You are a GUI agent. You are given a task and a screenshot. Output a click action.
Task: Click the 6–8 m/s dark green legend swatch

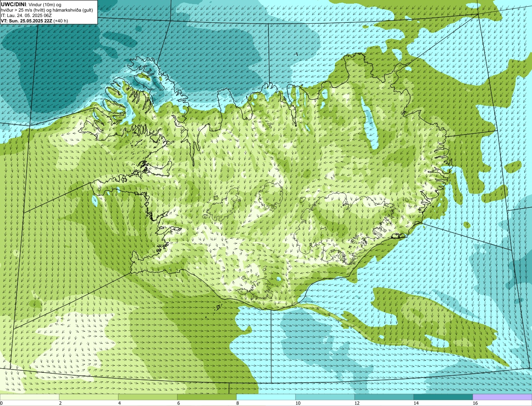207,397
